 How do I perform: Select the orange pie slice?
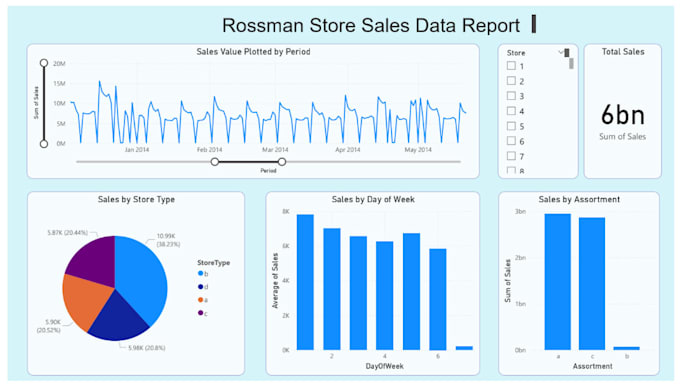click(85, 302)
